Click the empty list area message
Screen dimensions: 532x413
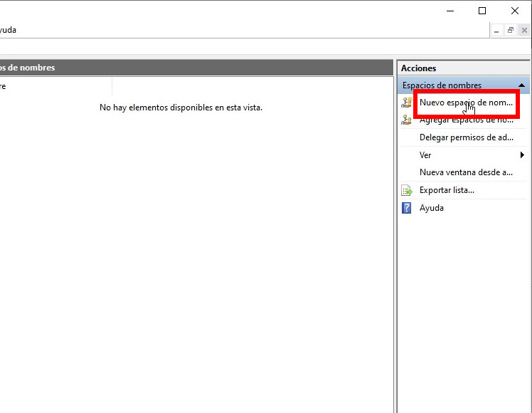click(x=181, y=108)
